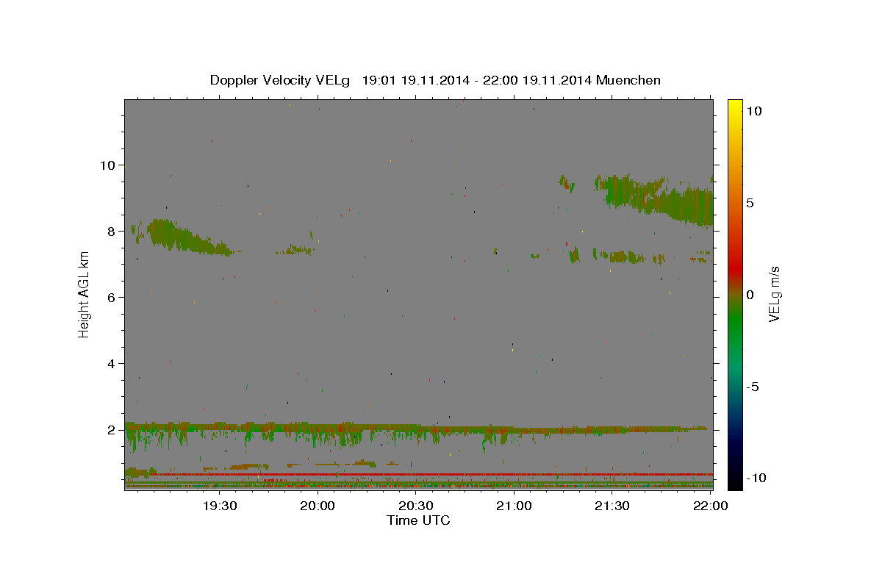Click the colorbar value -5 label
This screenshot has width=882, height=588.
[753, 387]
